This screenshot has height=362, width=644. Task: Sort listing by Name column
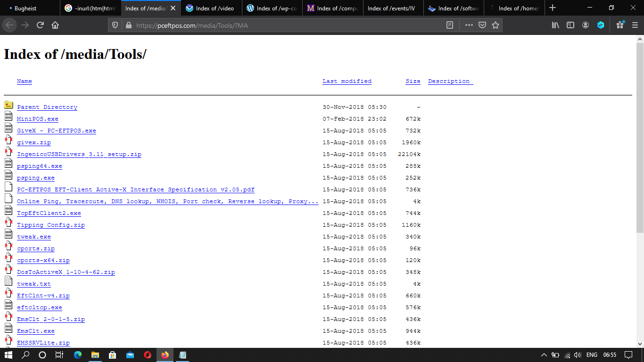[25, 81]
